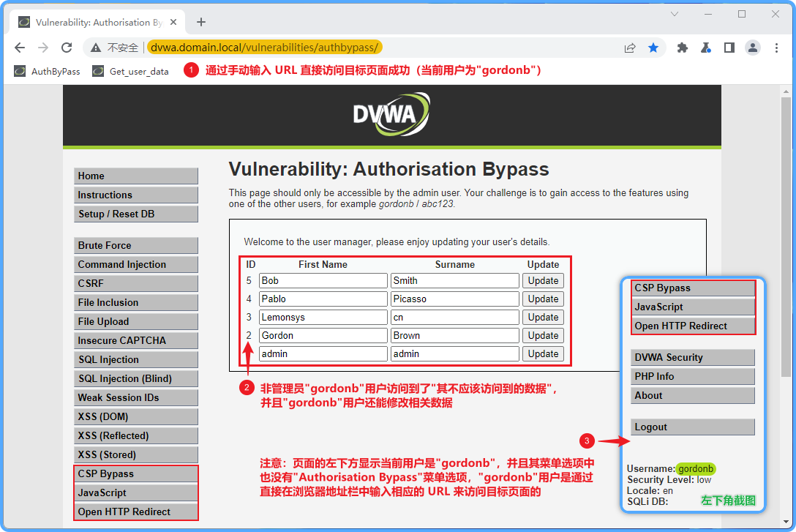Select the "Vulnerability: Authorisation Bypass" page heading
The width and height of the screenshot is (796, 532).
(x=389, y=169)
